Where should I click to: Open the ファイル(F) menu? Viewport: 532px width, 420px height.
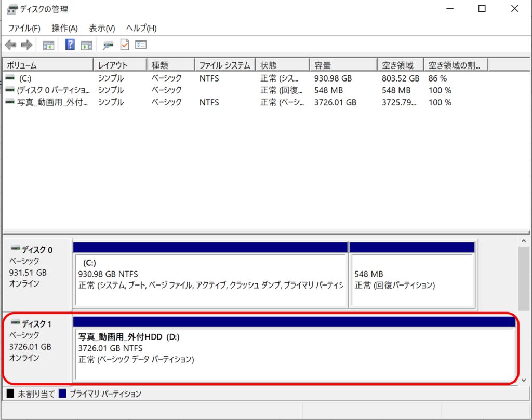coord(24,28)
